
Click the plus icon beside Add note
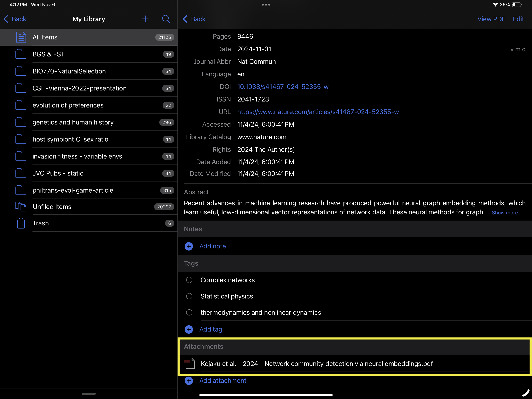(x=189, y=246)
